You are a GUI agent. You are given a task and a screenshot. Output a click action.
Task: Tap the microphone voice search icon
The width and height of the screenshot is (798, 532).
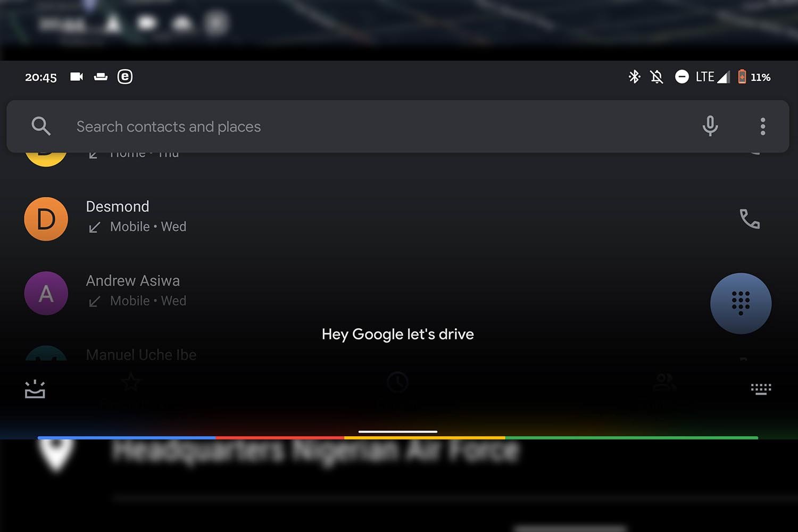pos(710,127)
